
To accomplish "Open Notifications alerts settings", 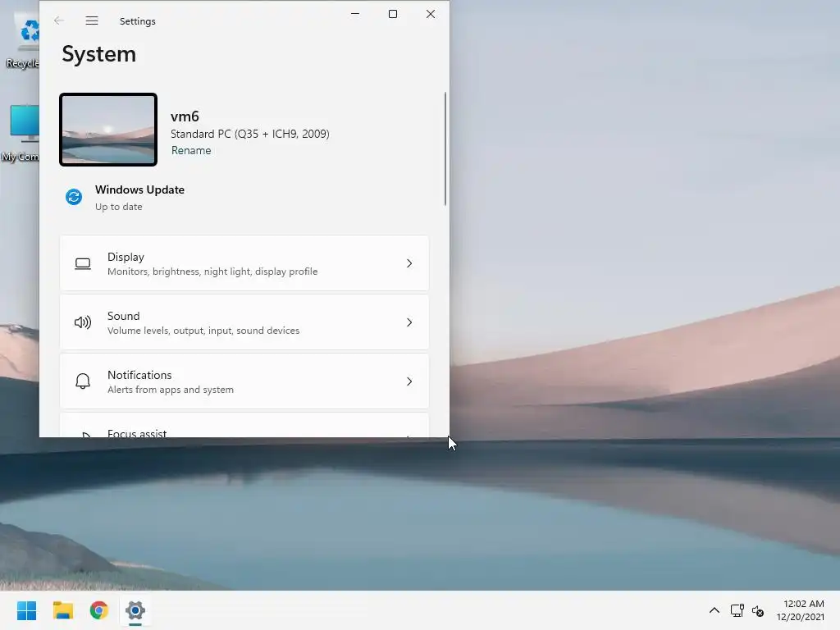I will [x=244, y=381].
